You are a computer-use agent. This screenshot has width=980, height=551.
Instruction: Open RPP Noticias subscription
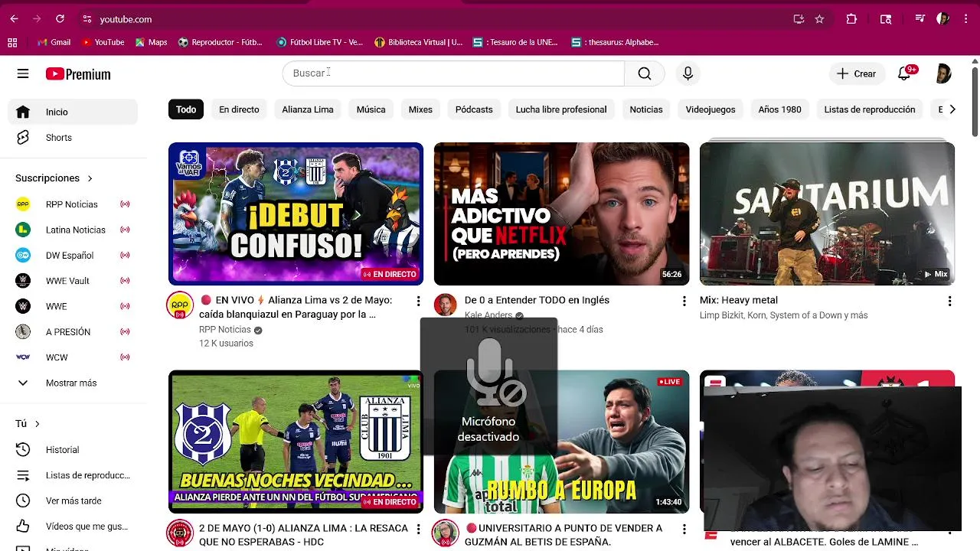73,204
